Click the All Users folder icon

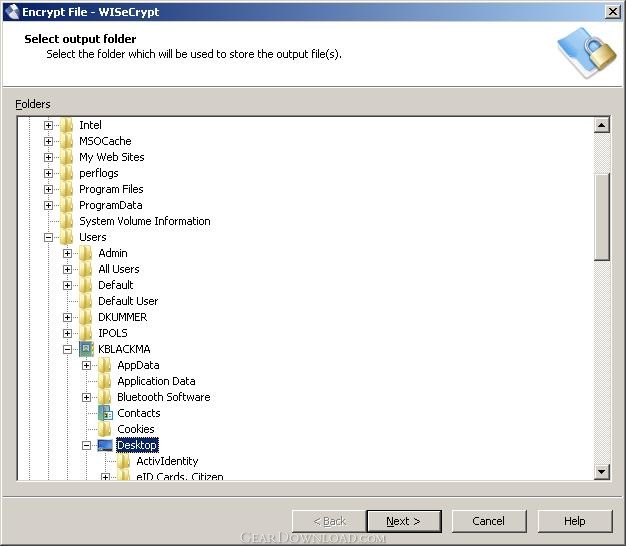(x=86, y=269)
